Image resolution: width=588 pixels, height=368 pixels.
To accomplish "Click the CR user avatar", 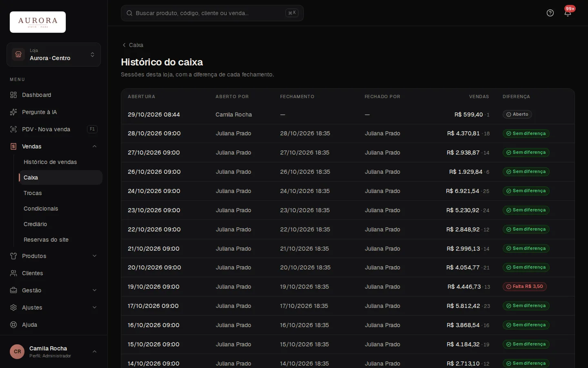I will pos(17,352).
